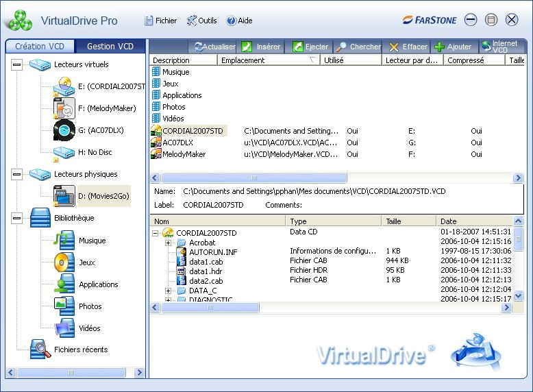Sort list by Utilisé column header
Viewport: 533px width, 392px height.
[x=351, y=60]
